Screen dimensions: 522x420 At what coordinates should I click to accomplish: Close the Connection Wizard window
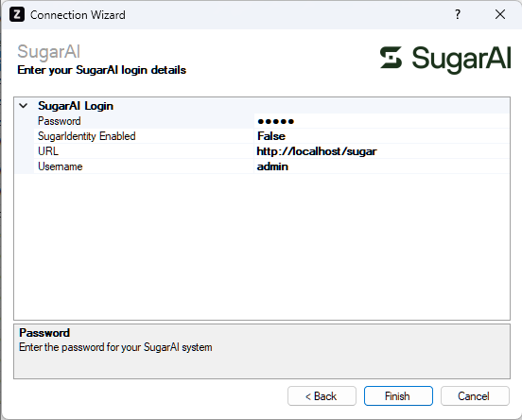(500, 14)
